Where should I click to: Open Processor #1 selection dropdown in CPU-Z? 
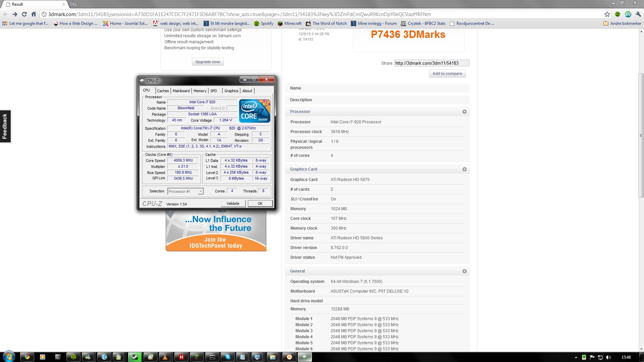click(185, 191)
